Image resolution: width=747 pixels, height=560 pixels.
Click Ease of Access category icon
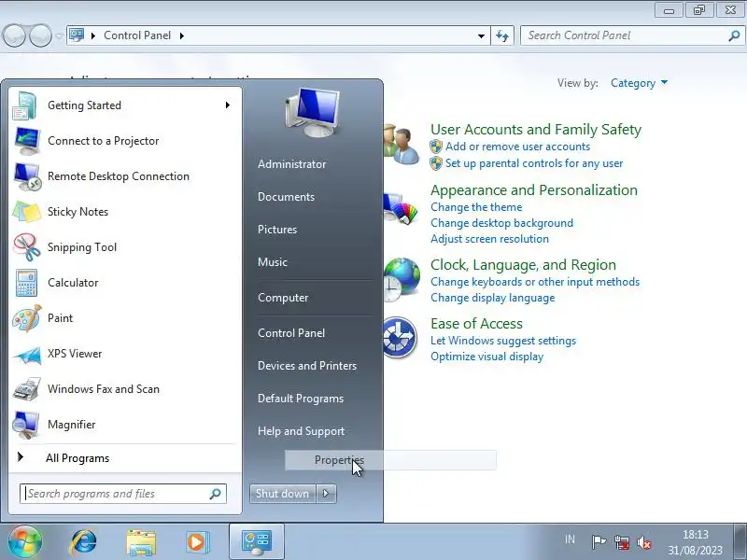401,338
